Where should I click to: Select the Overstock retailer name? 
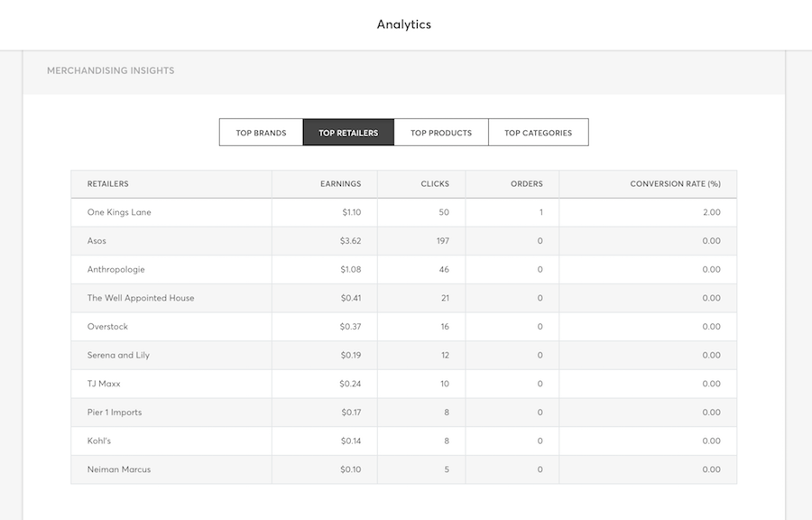tap(107, 326)
